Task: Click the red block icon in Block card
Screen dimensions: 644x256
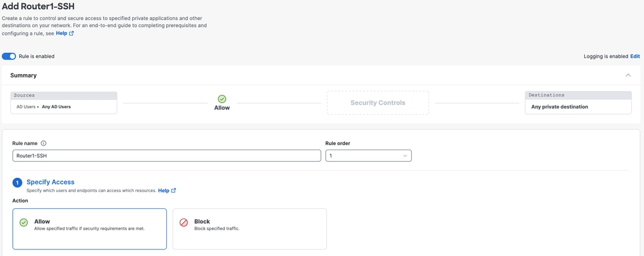Action: [184, 222]
